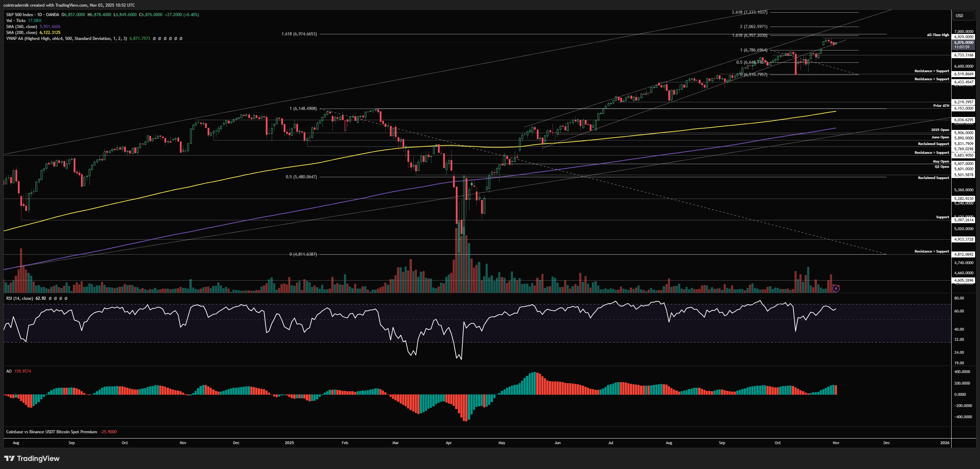This screenshot has width=980, height=469.
Task: Click the 5,097.2614 Support price tag
Action: 964,220
